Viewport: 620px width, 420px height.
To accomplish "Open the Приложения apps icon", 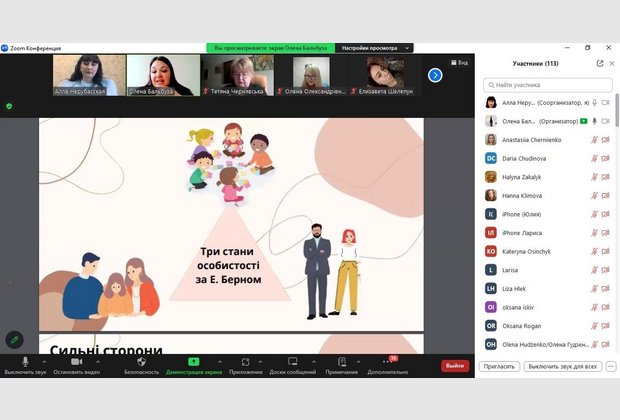I will click(x=245, y=361).
